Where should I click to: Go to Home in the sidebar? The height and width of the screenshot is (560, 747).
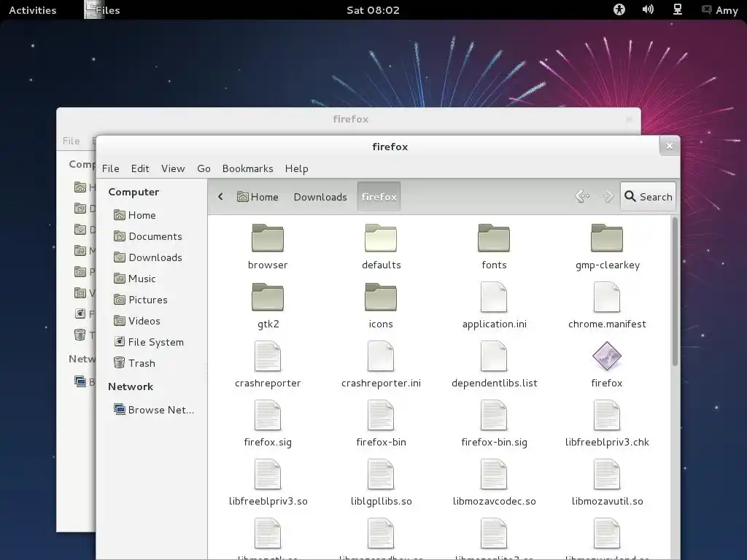(135, 215)
